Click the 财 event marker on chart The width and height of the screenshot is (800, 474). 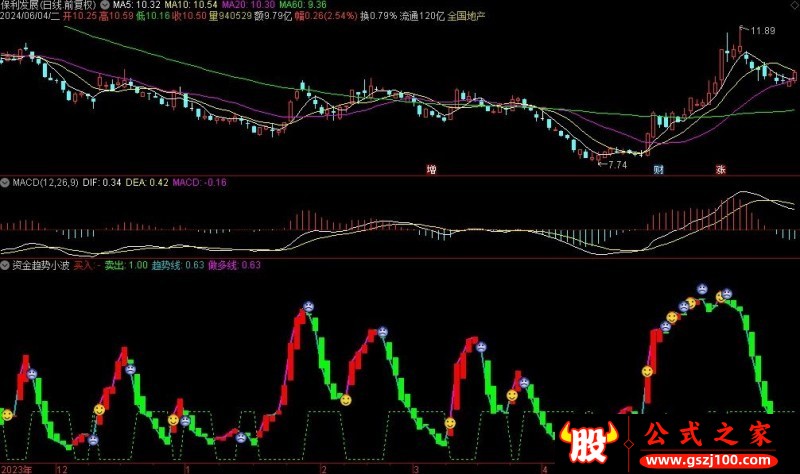[658, 169]
